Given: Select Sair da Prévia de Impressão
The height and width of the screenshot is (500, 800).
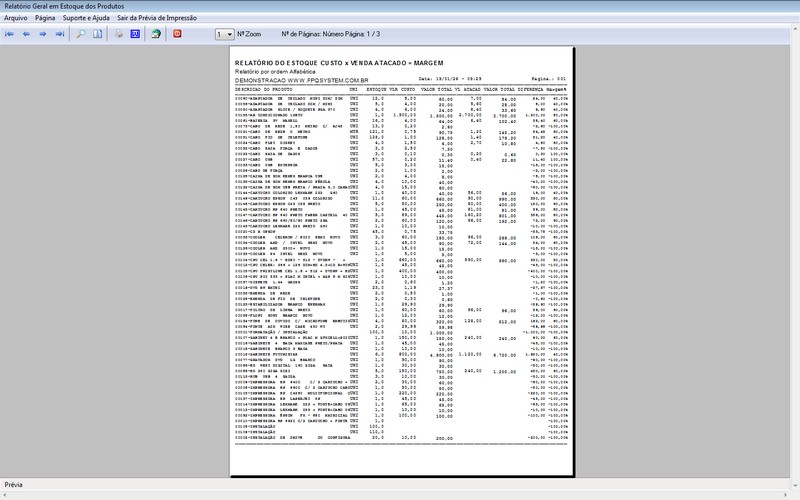Looking at the screenshot, I should pos(157,18).
